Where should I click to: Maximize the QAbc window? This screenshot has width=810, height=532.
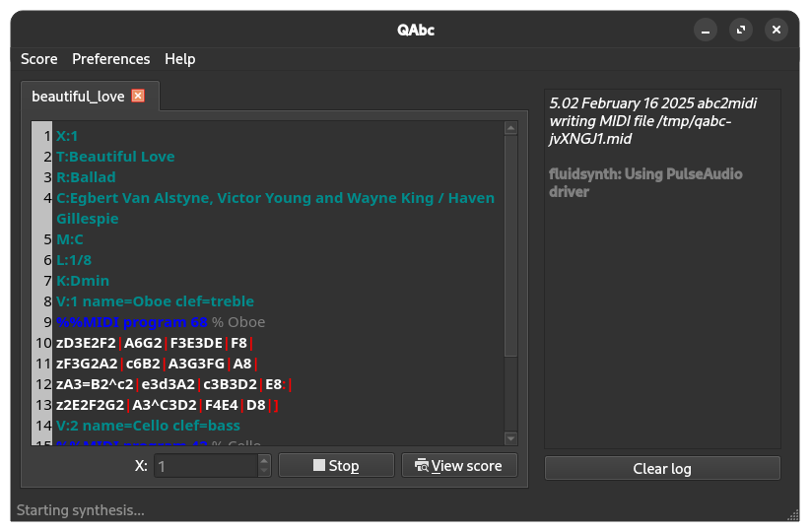coord(741,30)
